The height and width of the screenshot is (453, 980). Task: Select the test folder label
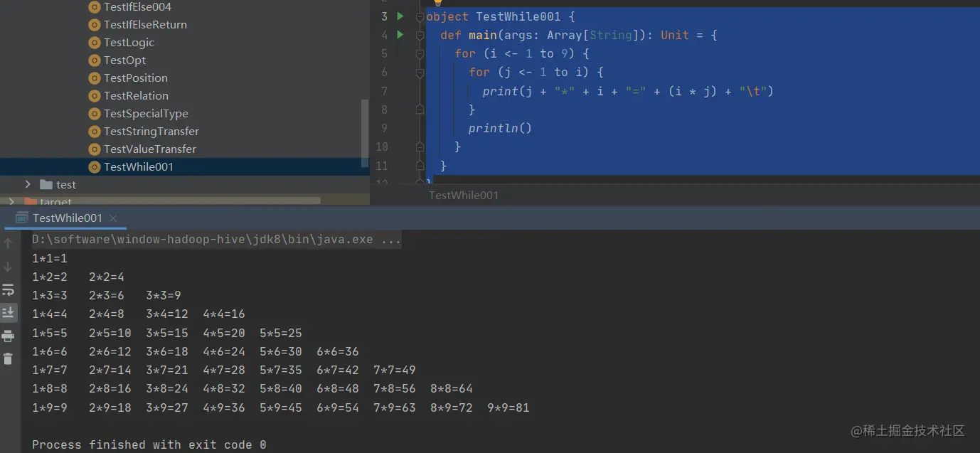[x=66, y=185]
